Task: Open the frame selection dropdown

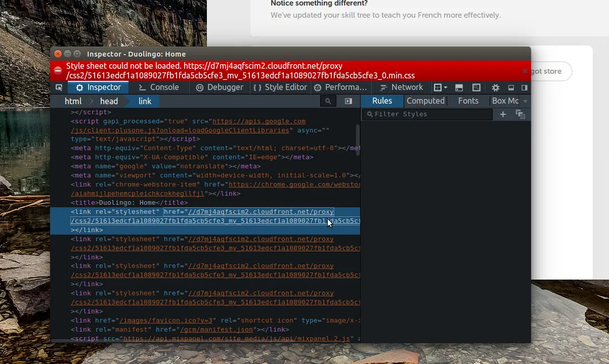Action: point(441,87)
